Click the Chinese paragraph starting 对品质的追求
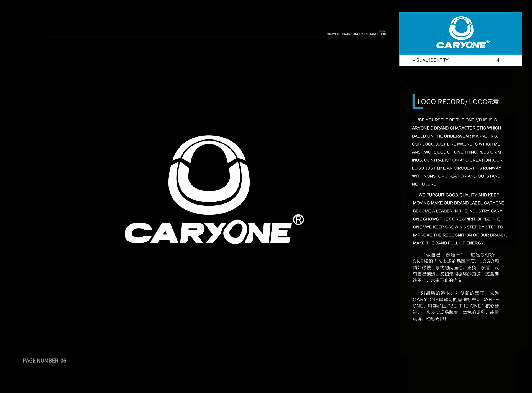This screenshot has height=393, width=532. coord(456,306)
